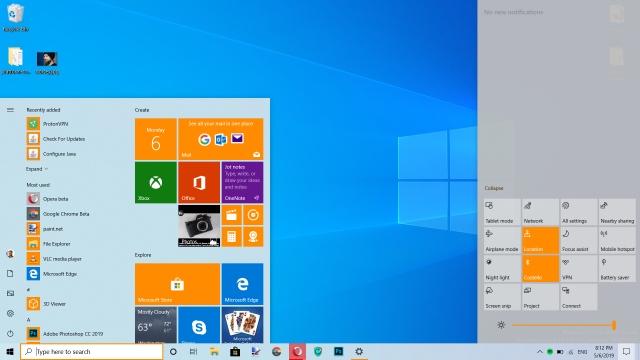Open the Movies & TV small tile
This screenshot has width=640, height=360.
tap(231, 215)
